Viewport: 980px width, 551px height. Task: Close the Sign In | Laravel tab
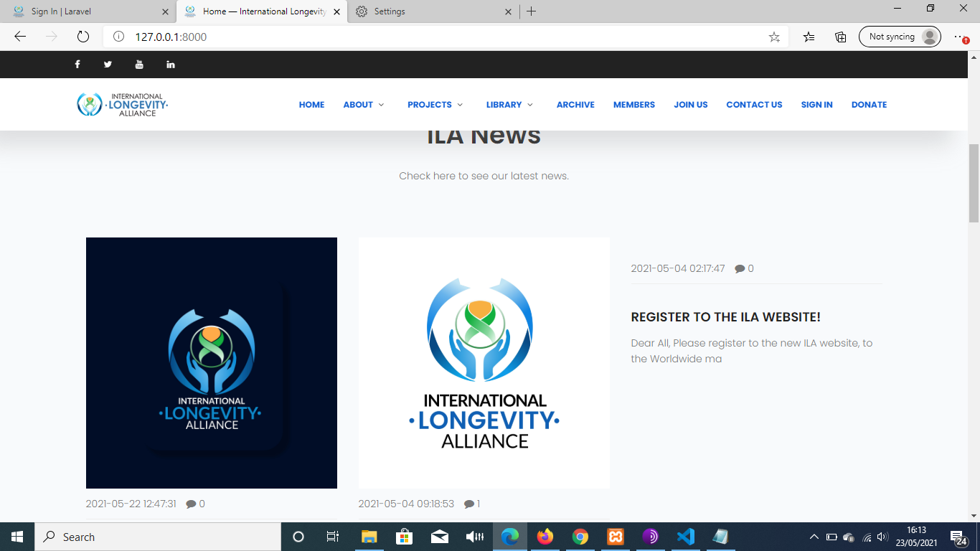pos(165,11)
